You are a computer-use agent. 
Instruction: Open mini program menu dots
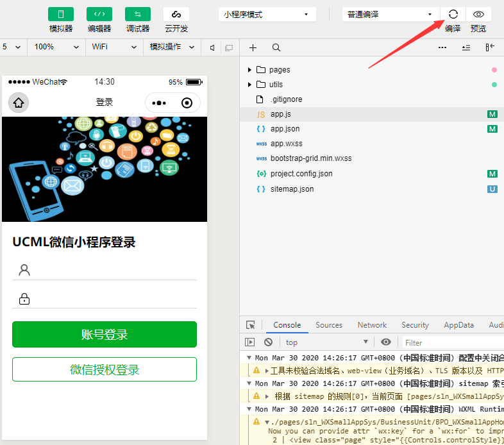(159, 103)
